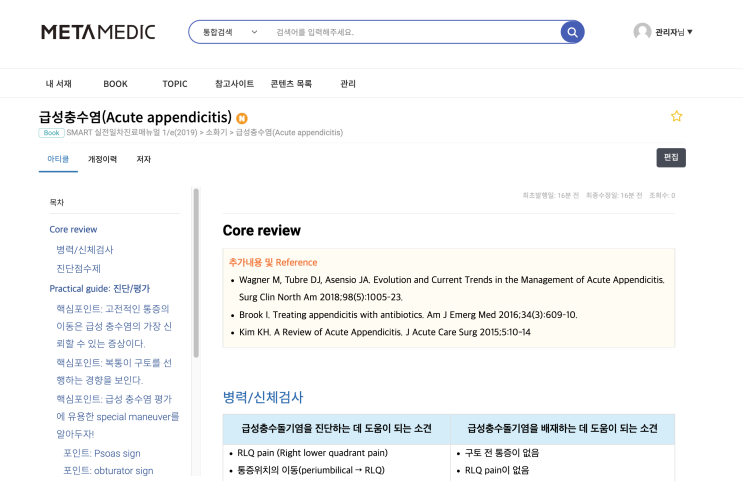Screen dimensions: 743x481
Task: Jump to Practical guide: 진단/평가 section
Action: (100, 289)
